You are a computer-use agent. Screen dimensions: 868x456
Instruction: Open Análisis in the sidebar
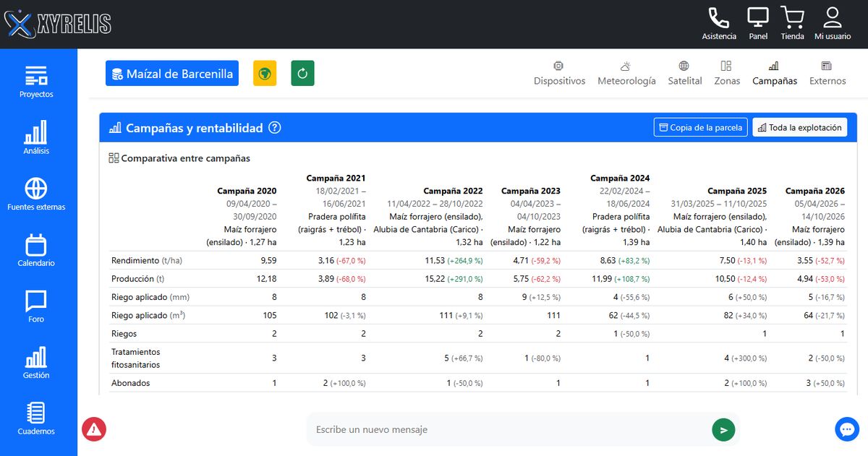click(x=36, y=137)
